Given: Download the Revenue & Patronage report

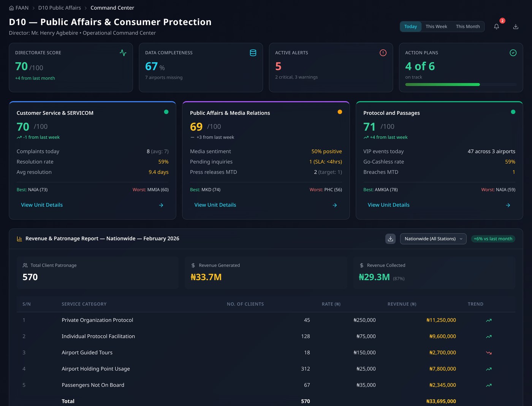Looking at the screenshot, I should [x=390, y=239].
